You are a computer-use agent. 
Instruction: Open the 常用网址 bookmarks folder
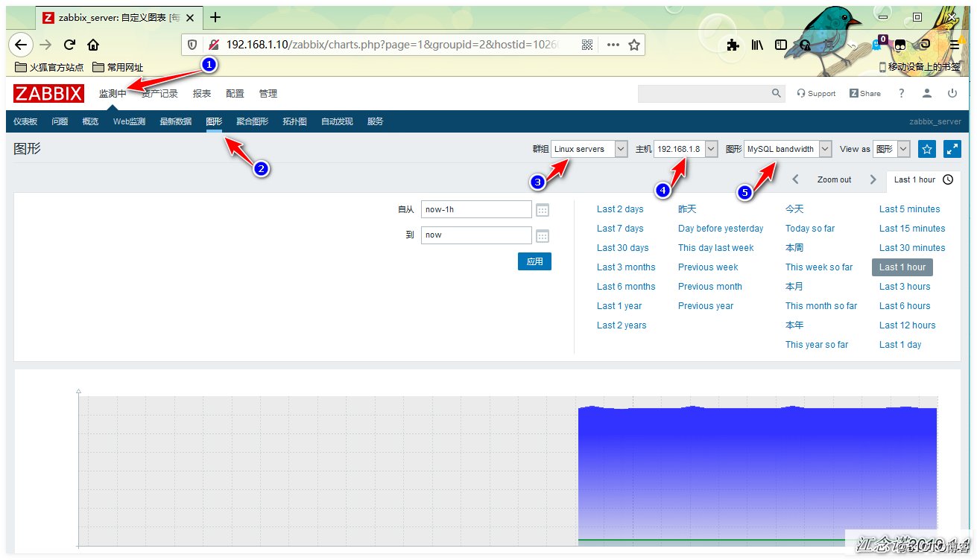coord(118,67)
